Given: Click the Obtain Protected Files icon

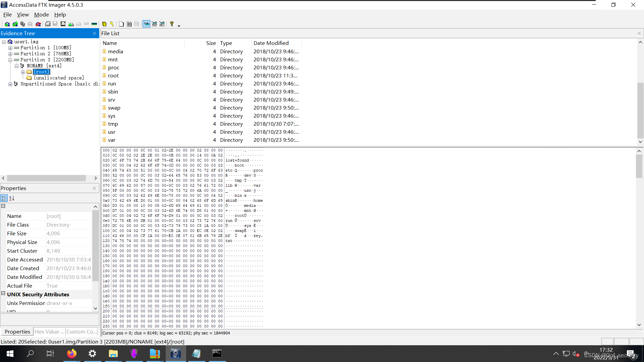Looking at the screenshot, I should [104, 24].
